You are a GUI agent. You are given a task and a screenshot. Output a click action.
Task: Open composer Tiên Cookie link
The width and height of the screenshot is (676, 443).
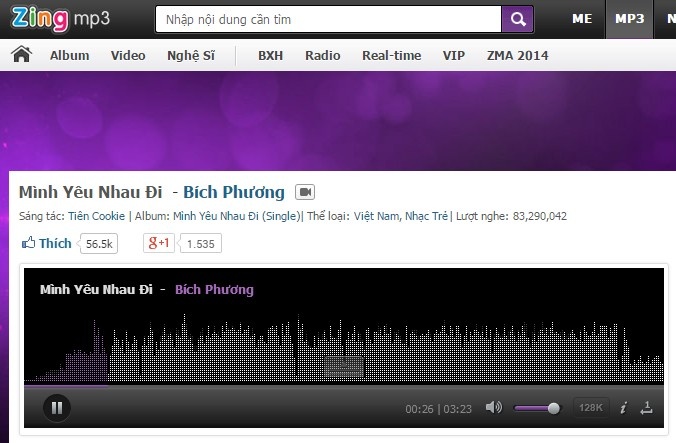(x=97, y=215)
